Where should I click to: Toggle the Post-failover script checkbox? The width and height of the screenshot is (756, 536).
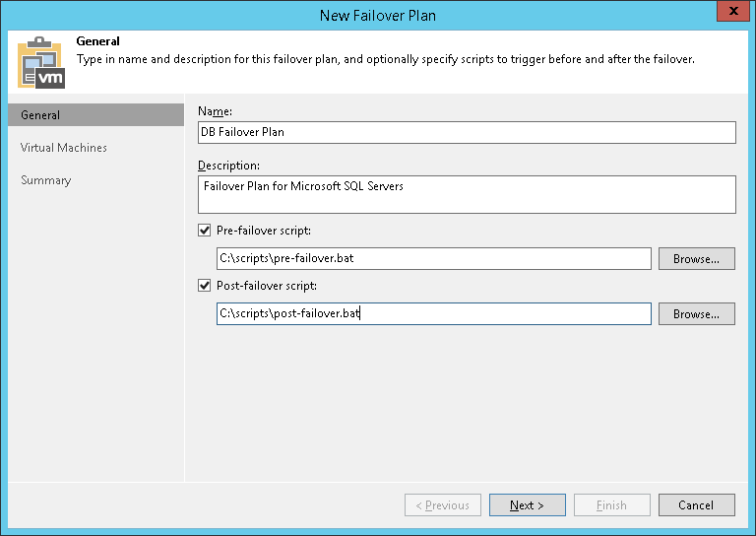pyautogui.click(x=205, y=286)
